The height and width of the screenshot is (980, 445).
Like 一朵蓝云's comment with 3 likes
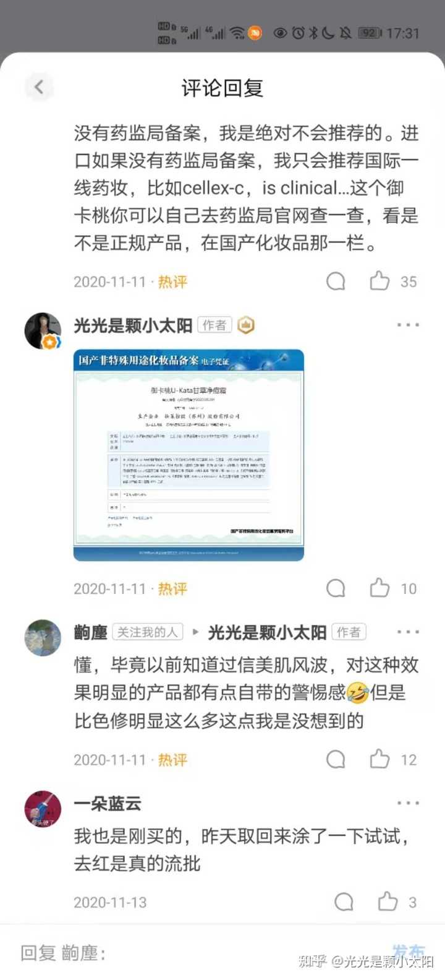[x=388, y=901]
